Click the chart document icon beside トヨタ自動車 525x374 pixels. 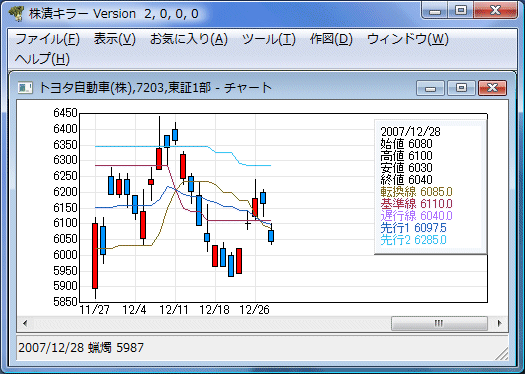coord(25,88)
